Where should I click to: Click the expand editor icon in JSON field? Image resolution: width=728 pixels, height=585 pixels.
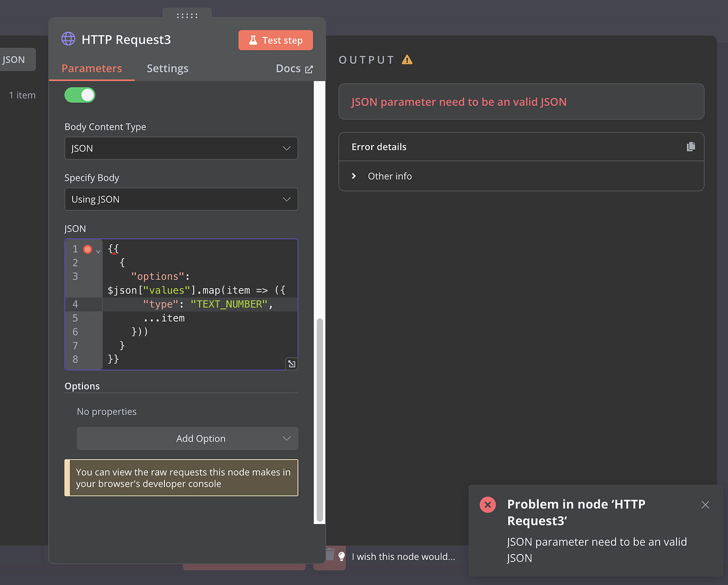pyautogui.click(x=291, y=364)
